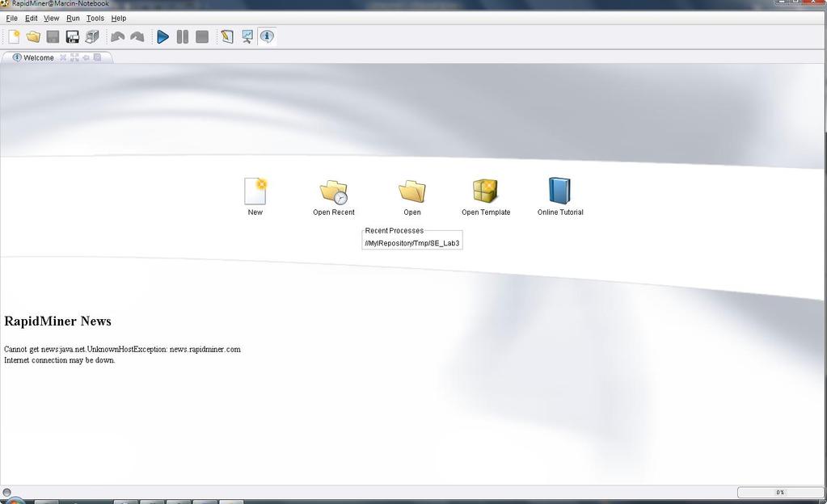
Task: Click the New label text
Action: tap(255, 212)
